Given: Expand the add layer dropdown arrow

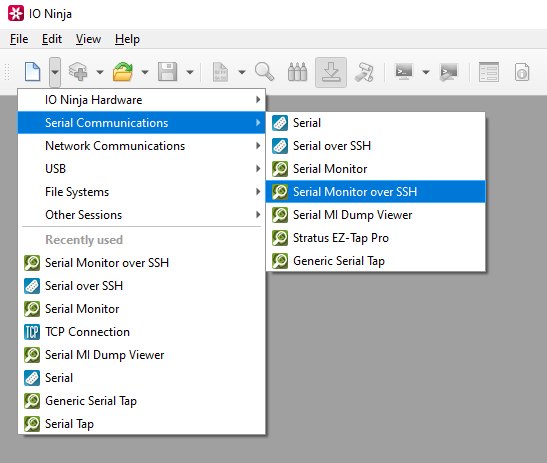Looking at the screenshot, I should pyautogui.click(x=100, y=72).
